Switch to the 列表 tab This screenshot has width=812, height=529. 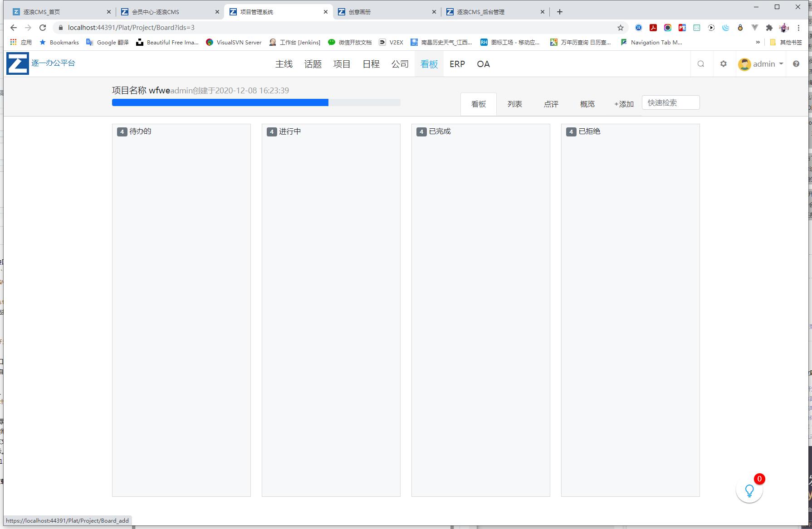pyautogui.click(x=515, y=104)
